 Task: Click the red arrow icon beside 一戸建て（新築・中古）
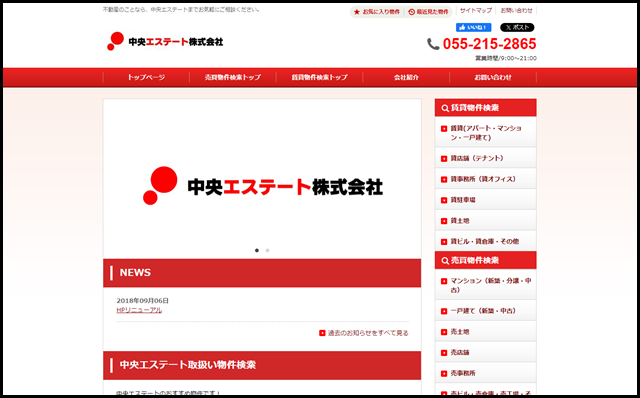pyautogui.click(x=444, y=311)
